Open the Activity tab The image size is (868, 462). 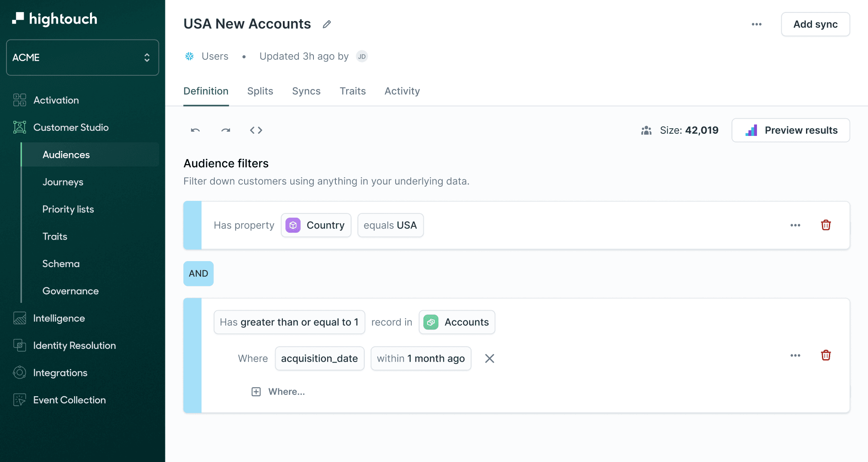402,91
